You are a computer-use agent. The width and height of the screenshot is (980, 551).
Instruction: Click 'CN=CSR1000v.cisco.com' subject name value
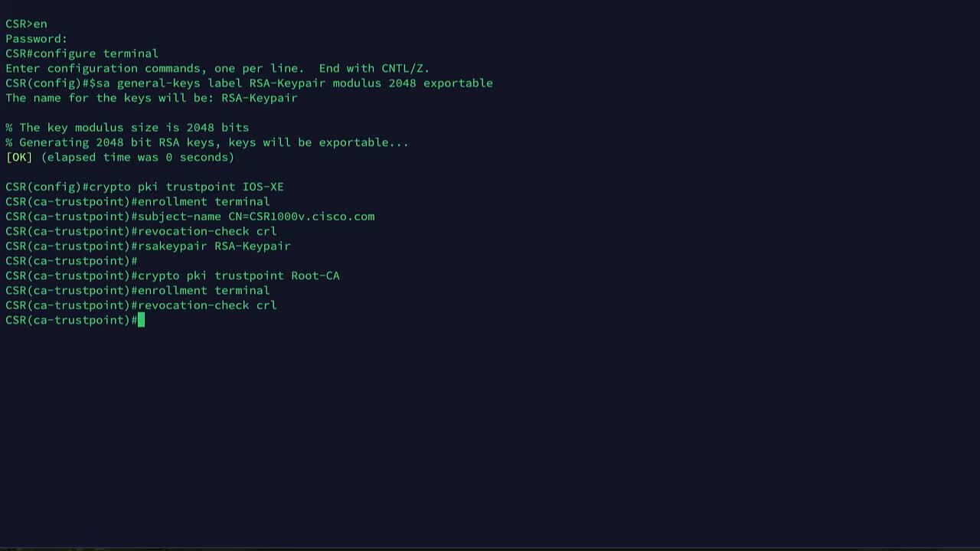pyautogui.click(x=302, y=217)
